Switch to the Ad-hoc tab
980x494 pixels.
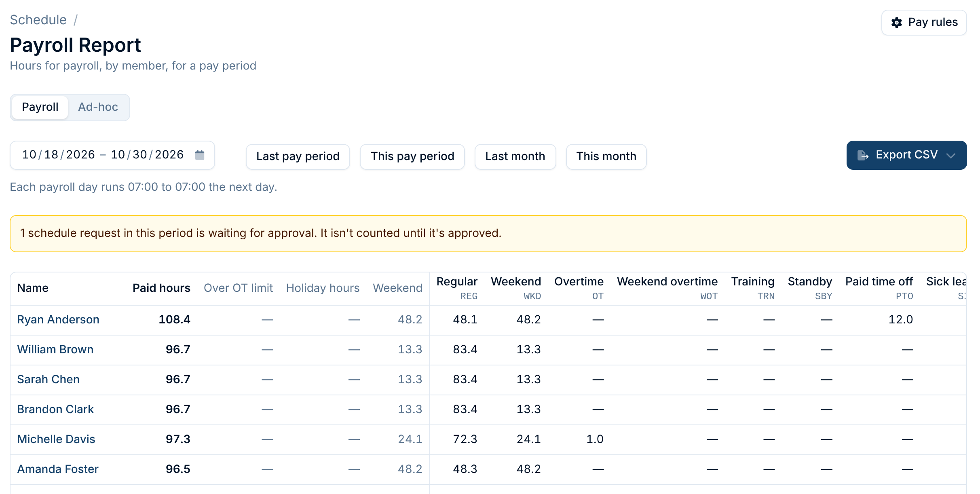pyautogui.click(x=98, y=107)
